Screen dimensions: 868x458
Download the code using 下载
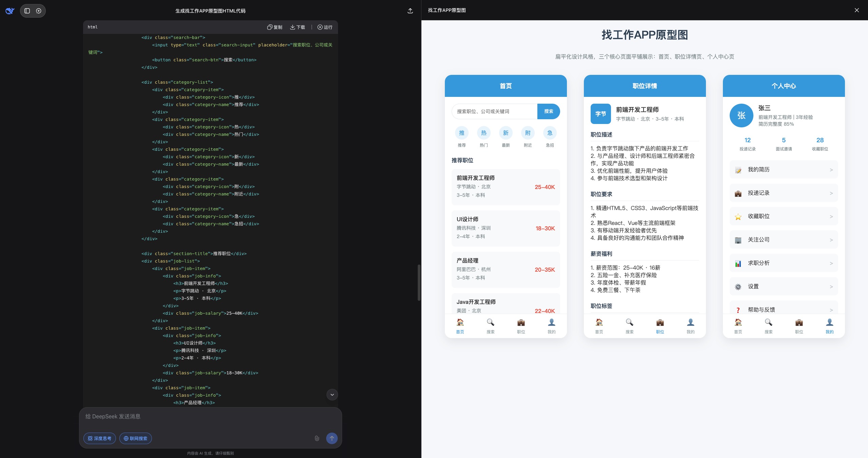coord(297,27)
